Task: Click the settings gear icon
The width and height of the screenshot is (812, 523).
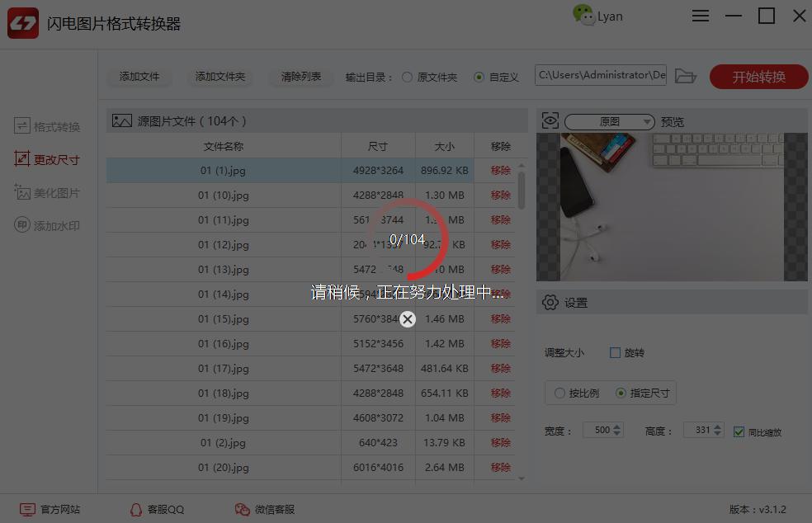Action: click(550, 303)
